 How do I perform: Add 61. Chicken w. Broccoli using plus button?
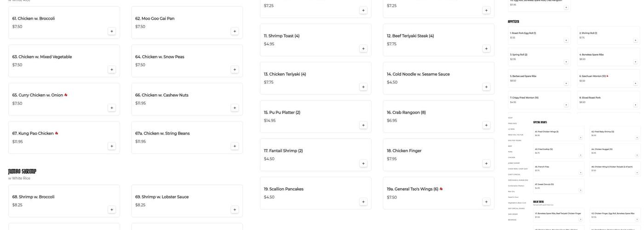click(112, 31)
